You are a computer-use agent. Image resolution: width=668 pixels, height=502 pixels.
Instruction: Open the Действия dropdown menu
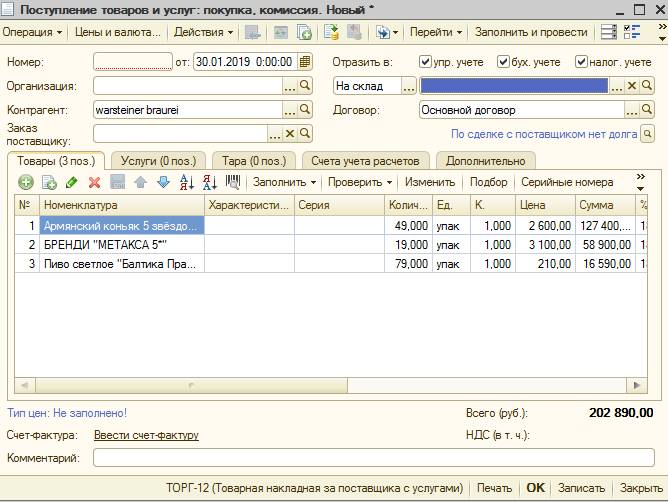(203, 32)
